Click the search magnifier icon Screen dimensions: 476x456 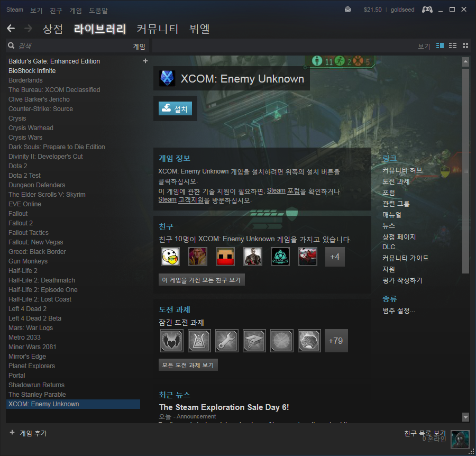11,45
